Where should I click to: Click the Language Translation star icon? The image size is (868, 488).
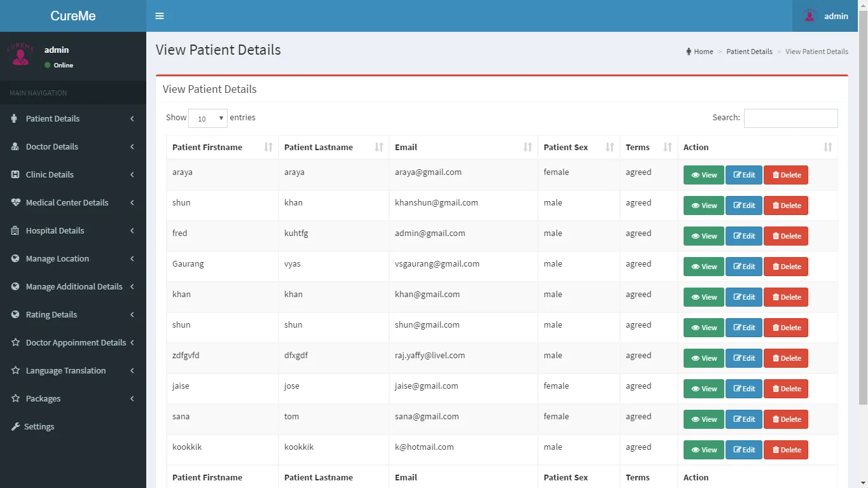15,370
